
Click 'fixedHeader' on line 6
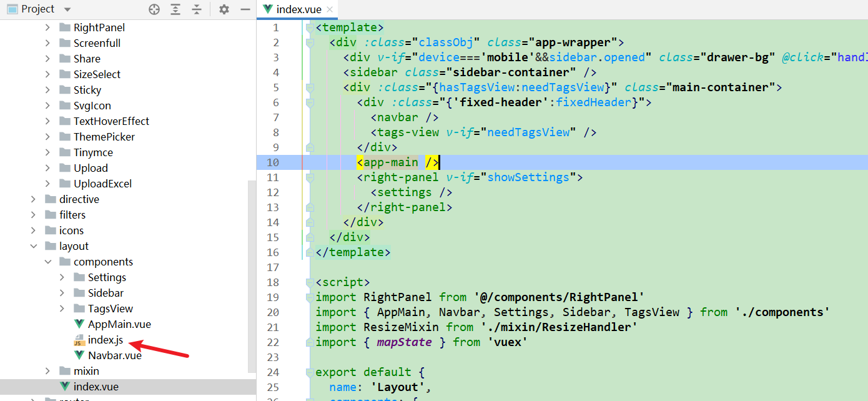pyautogui.click(x=593, y=102)
